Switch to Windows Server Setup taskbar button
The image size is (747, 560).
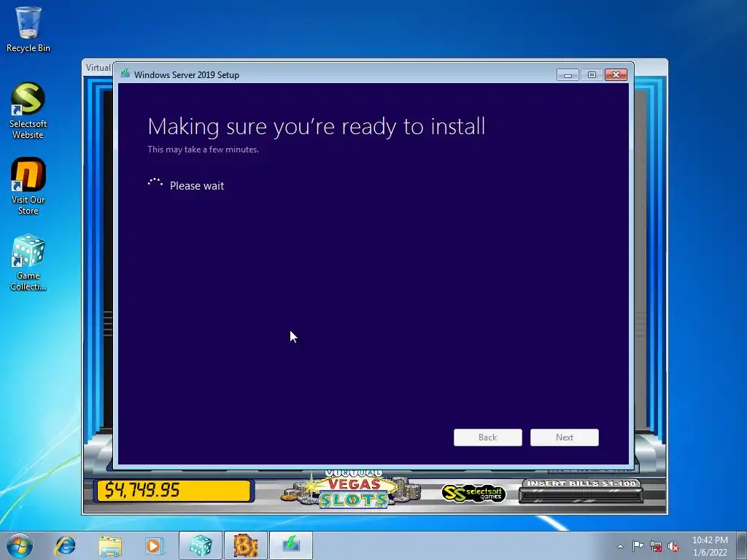pyautogui.click(x=291, y=545)
